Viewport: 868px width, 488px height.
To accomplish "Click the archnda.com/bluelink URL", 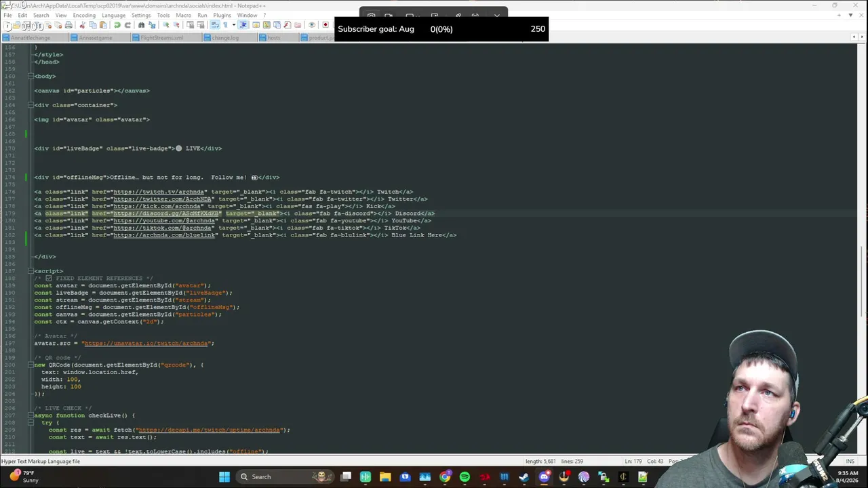I will coord(164,235).
